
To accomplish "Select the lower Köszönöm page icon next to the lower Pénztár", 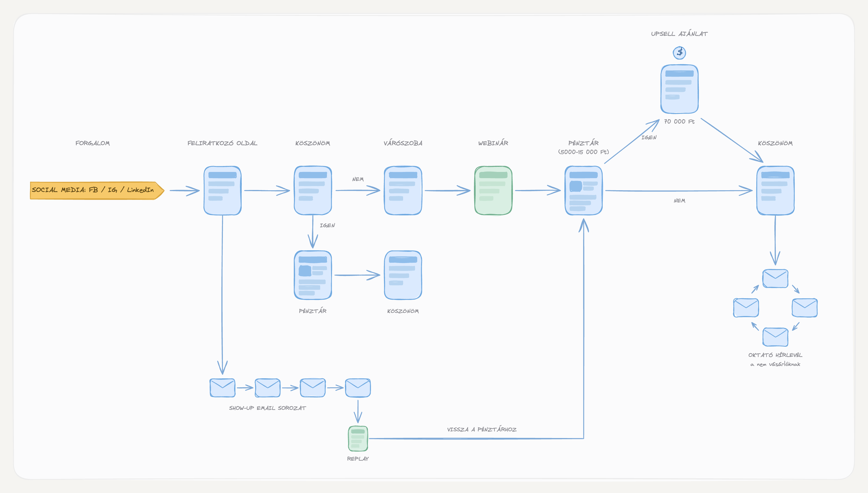I will point(403,275).
